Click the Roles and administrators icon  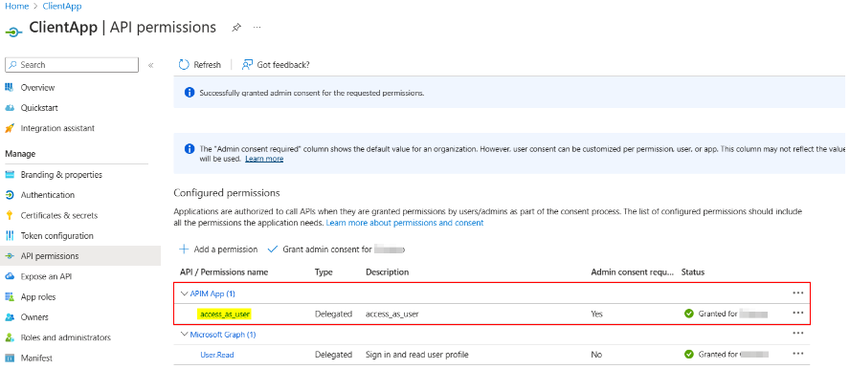tap(9, 338)
